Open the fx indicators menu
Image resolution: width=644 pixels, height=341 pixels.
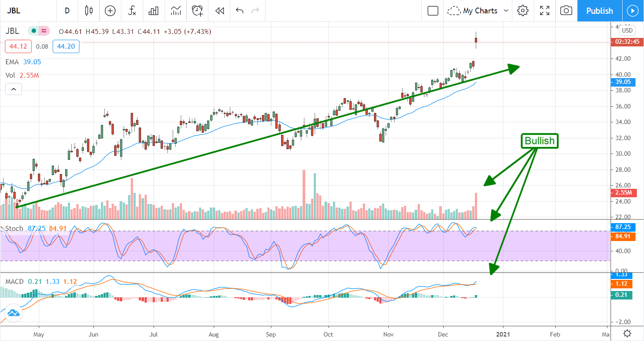132,11
